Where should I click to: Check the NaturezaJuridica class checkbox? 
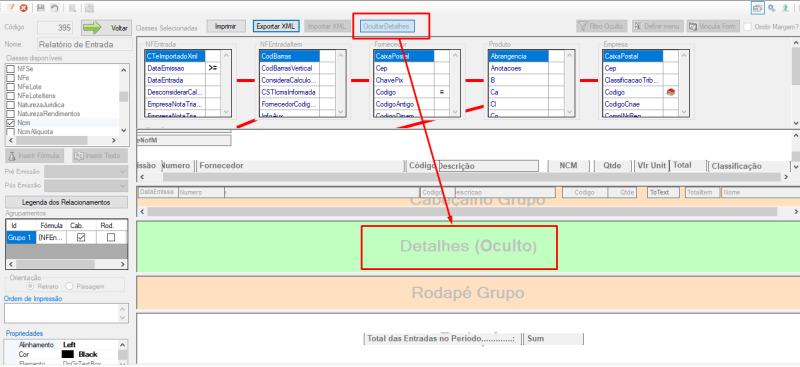tap(10, 105)
